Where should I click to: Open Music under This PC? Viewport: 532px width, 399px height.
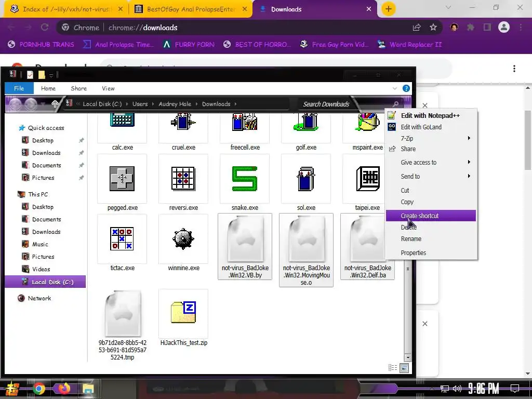(x=40, y=244)
